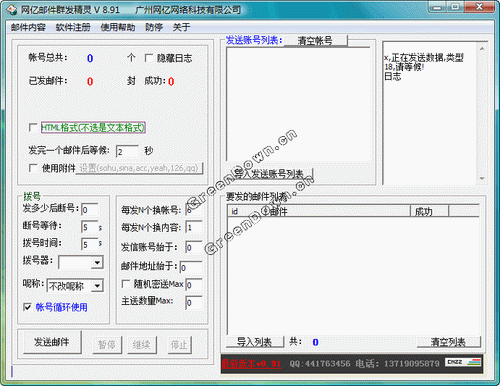Open the 昵称 dropdown showing 不改昵称
The height and width of the screenshot is (386, 500).
coord(97,286)
